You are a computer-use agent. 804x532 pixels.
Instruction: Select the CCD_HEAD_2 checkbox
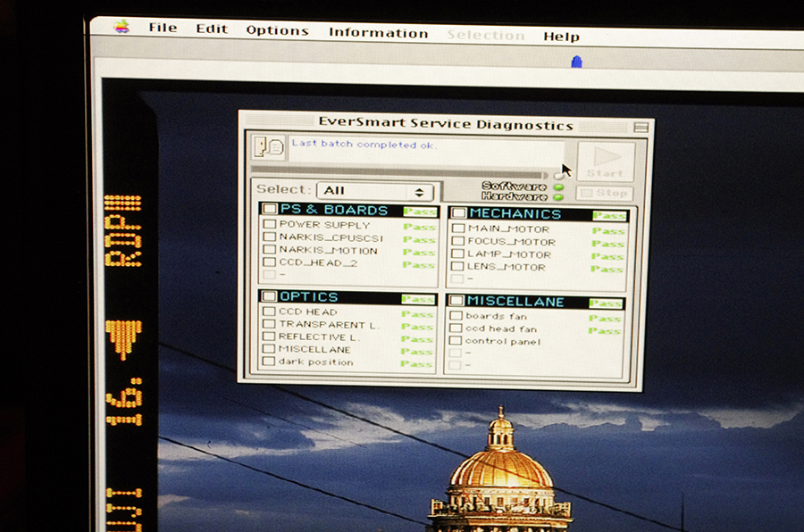[x=269, y=262]
